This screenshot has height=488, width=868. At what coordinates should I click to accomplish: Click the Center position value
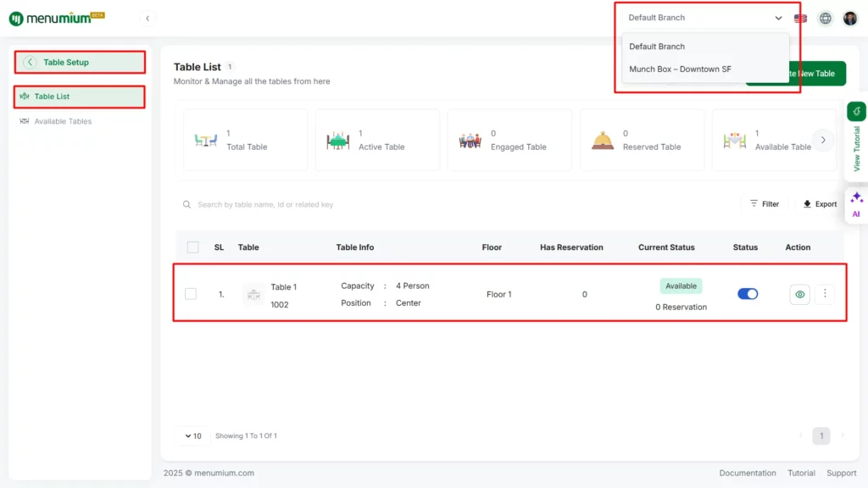(x=408, y=303)
